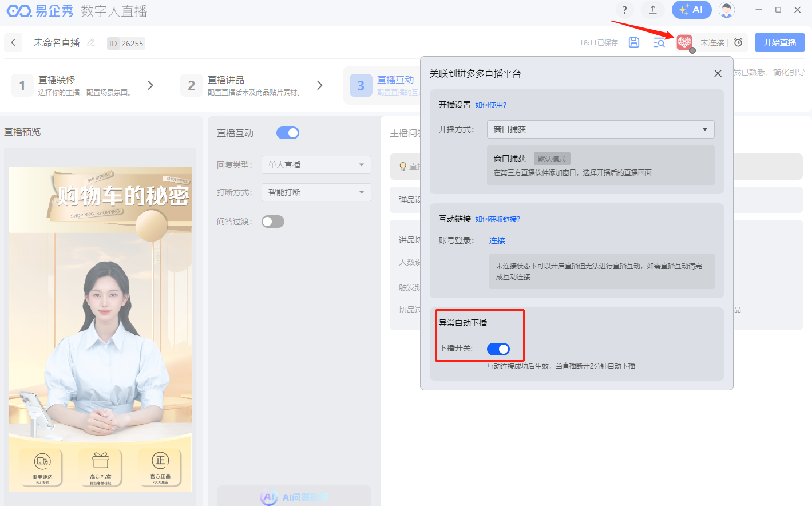Click the 未命名直播 title

point(57,42)
